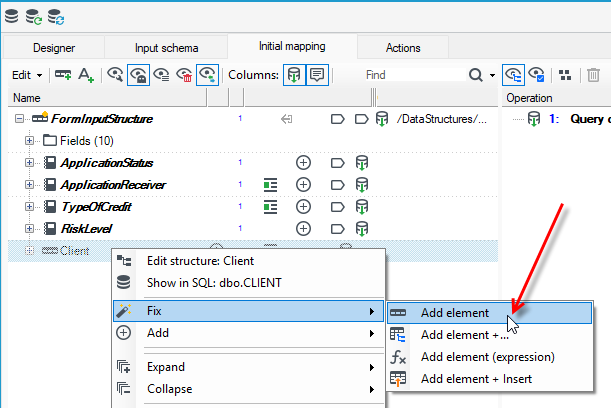Click the greyed trash delete icon
Viewport: 611px width, 408px height.
(593, 75)
